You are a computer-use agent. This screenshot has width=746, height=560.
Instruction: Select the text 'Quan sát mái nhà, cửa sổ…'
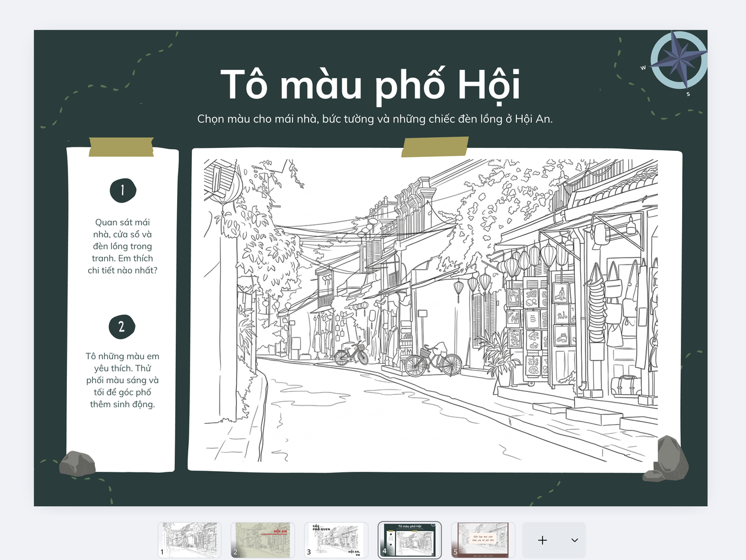[123, 246]
